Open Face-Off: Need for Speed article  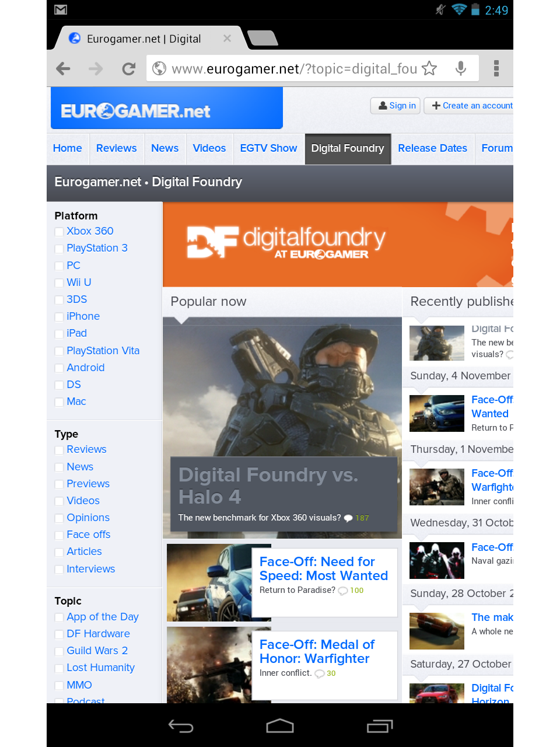324,568
